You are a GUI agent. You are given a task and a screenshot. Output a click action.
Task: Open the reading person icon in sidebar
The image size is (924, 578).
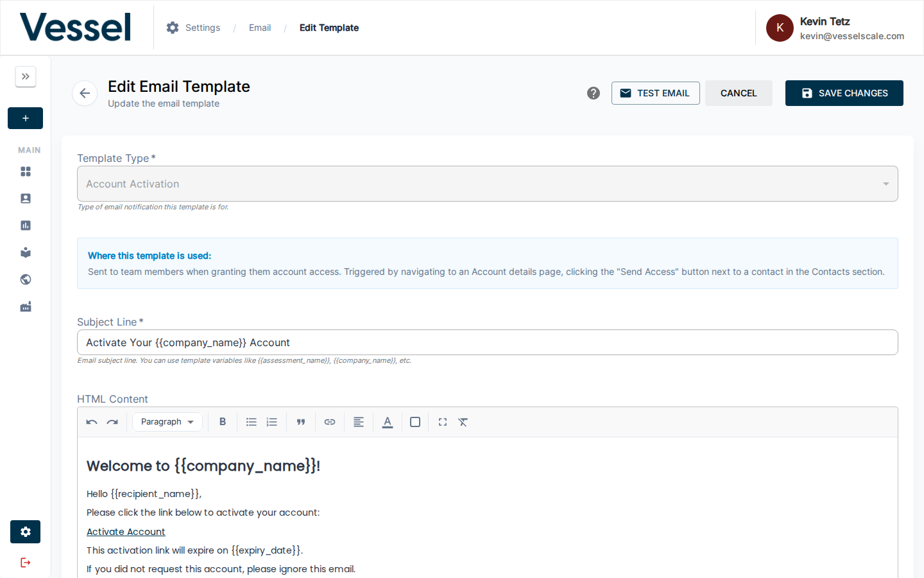(x=26, y=252)
